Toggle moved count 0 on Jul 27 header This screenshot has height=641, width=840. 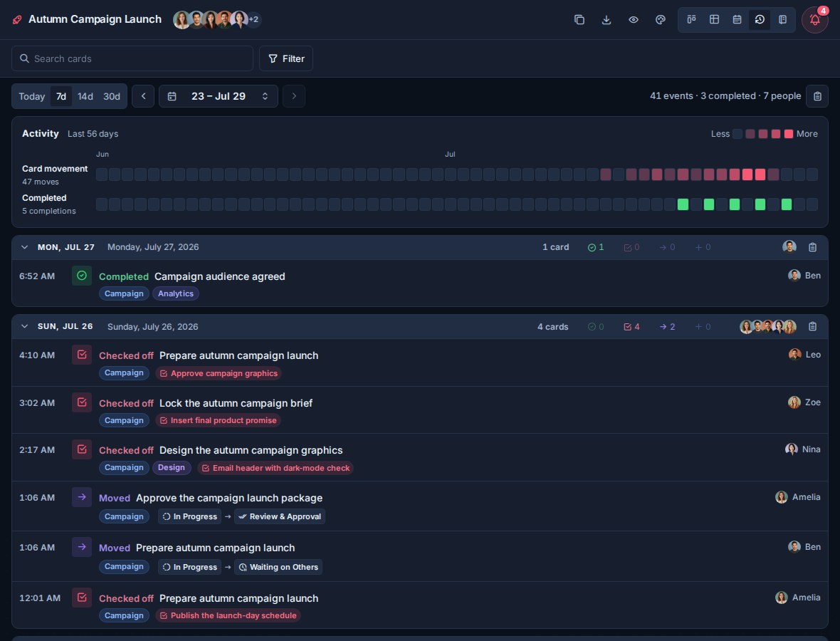pyautogui.click(x=667, y=247)
